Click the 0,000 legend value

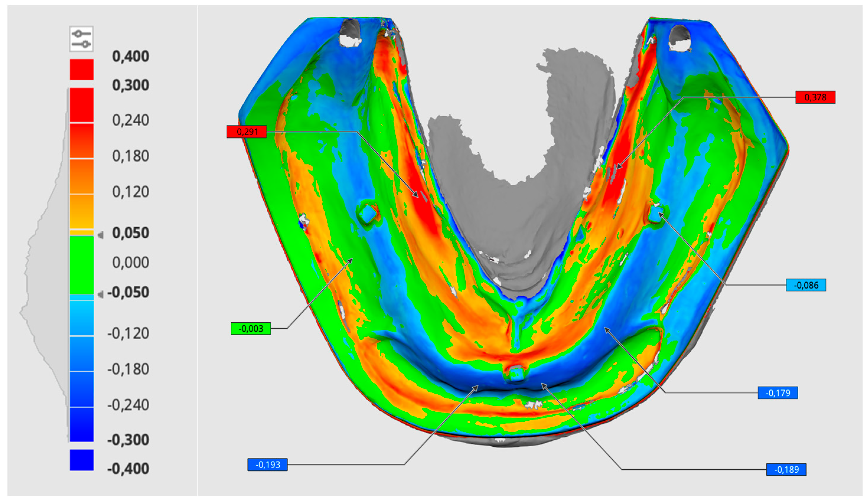[130, 263]
